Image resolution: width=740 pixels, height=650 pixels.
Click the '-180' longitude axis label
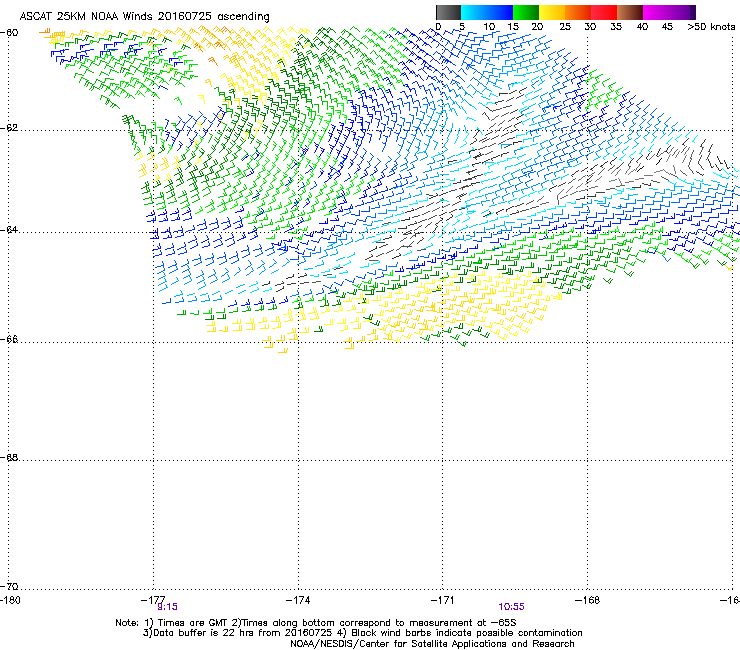point(10,600)
